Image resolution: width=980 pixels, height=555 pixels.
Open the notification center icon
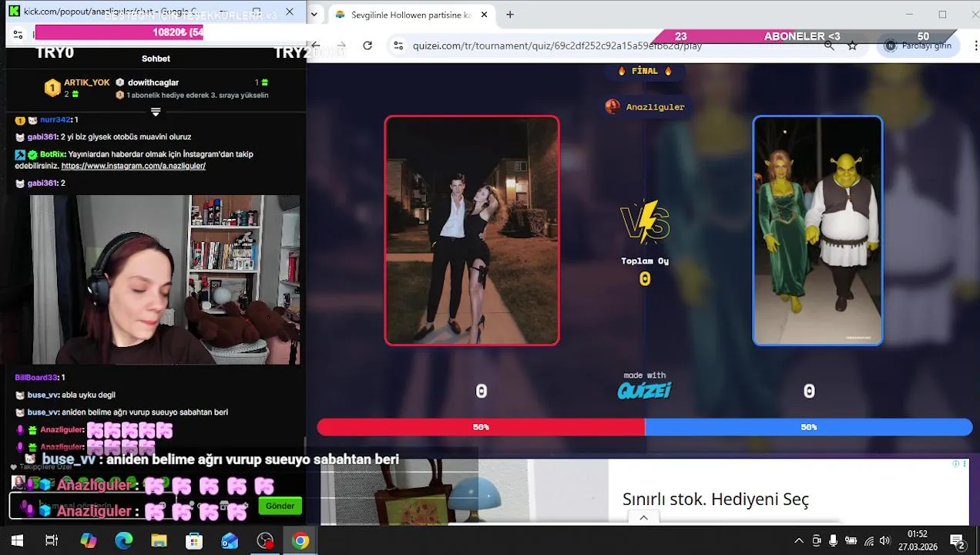click(957, 541)
